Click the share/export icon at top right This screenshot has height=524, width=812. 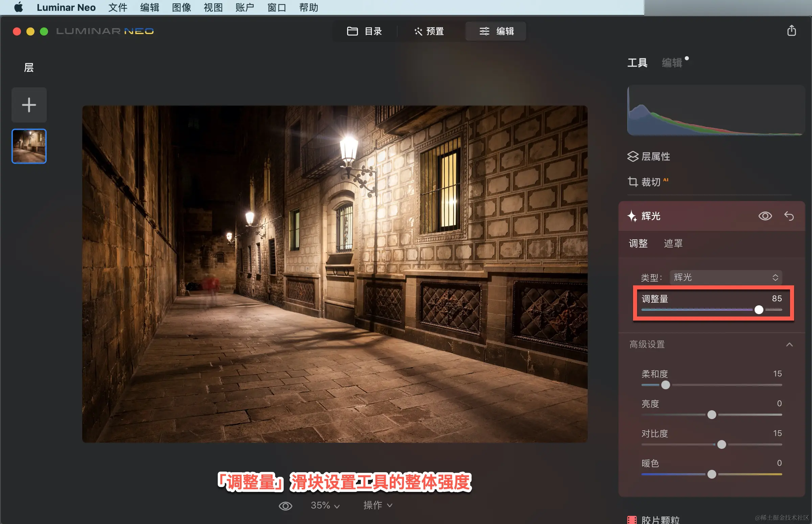click(x=791, y=30)
